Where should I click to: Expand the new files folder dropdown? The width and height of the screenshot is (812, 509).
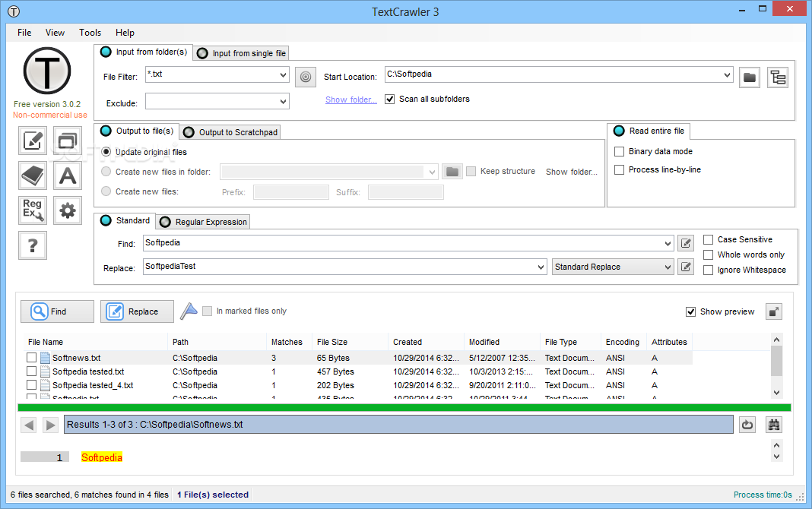[433, 172]
